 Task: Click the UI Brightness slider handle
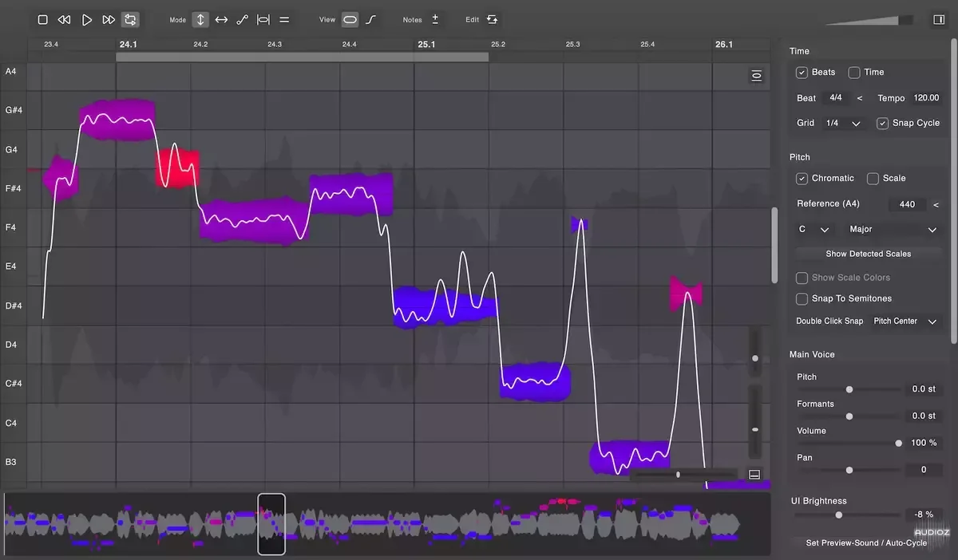point(839,515)
